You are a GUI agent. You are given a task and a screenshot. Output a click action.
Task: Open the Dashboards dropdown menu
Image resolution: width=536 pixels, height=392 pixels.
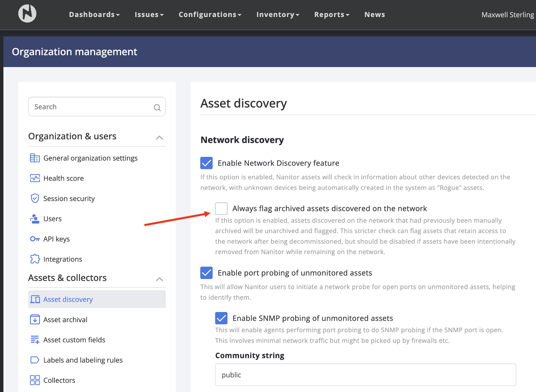pos(94,15)
